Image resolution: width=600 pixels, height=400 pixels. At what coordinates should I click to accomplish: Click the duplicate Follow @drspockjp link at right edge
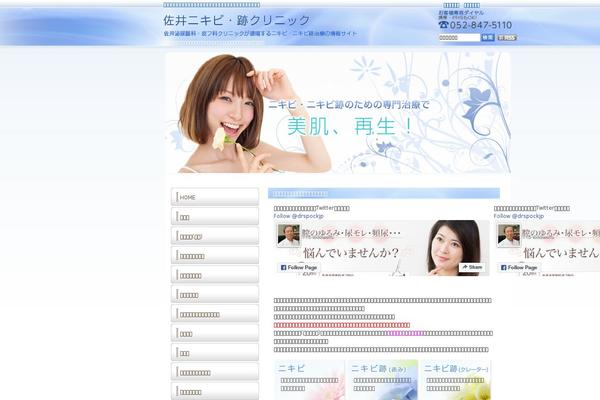pos(518,216)
